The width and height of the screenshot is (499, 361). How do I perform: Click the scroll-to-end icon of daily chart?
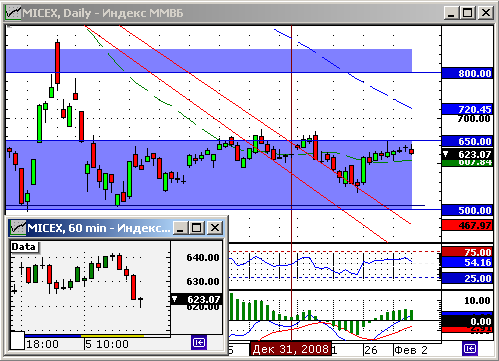469,349
